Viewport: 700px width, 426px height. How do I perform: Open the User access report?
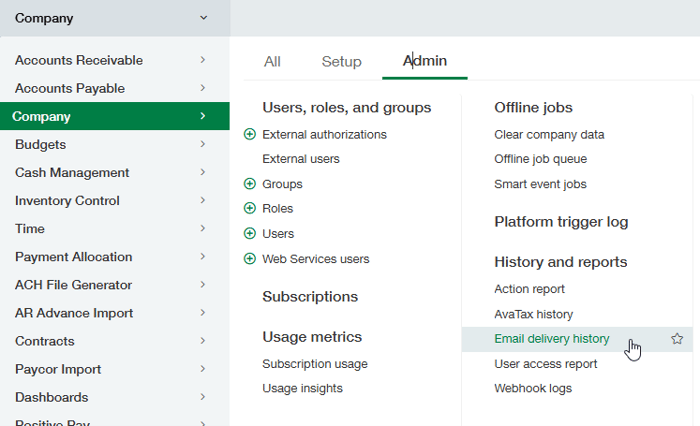(x=545, y=364)
